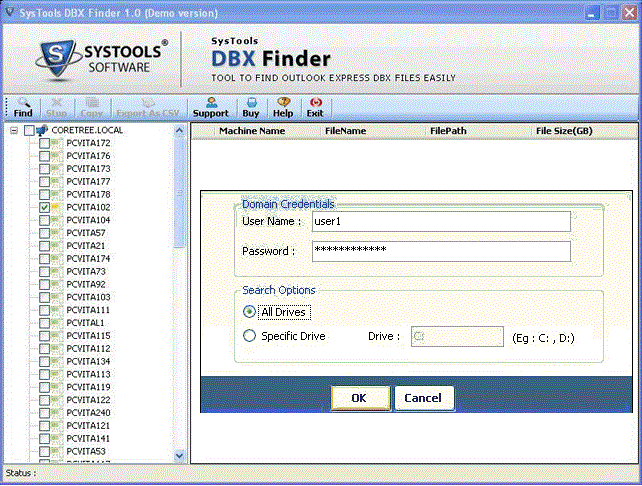Select the PCVITA92 tree entry
Viewport: 642px width, 486px height.
86,284
